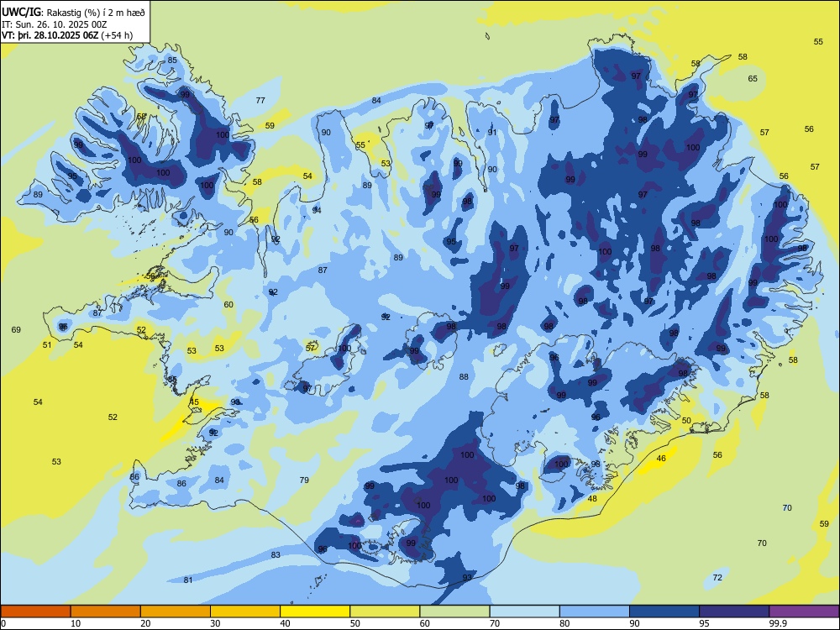Viewport: 840px width, 630px height.
Task: Click the 10–20 orange legend swatch
Action: [106, 612]
